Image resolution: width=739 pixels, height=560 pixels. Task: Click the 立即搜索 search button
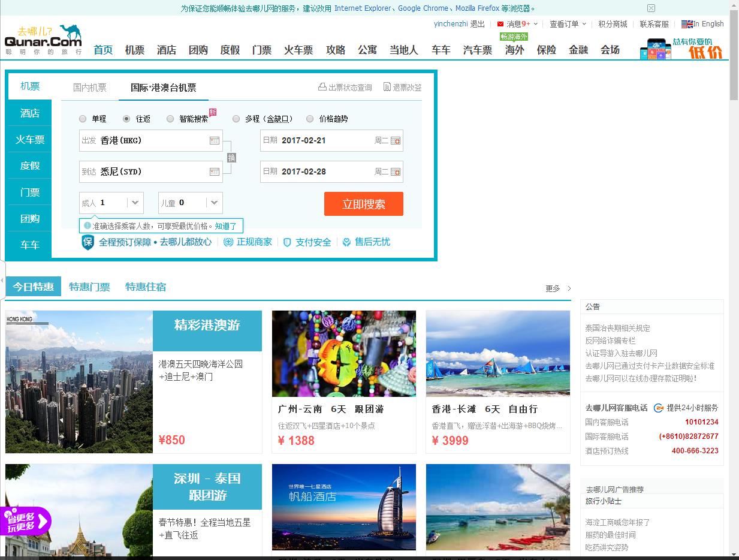(x=363, y=204)
